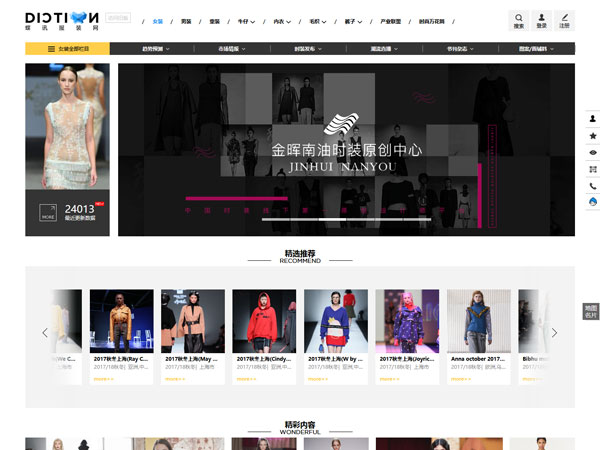
Task: Expand the 牛仔 dropdown in top navigation
Action: click(246, 21)
